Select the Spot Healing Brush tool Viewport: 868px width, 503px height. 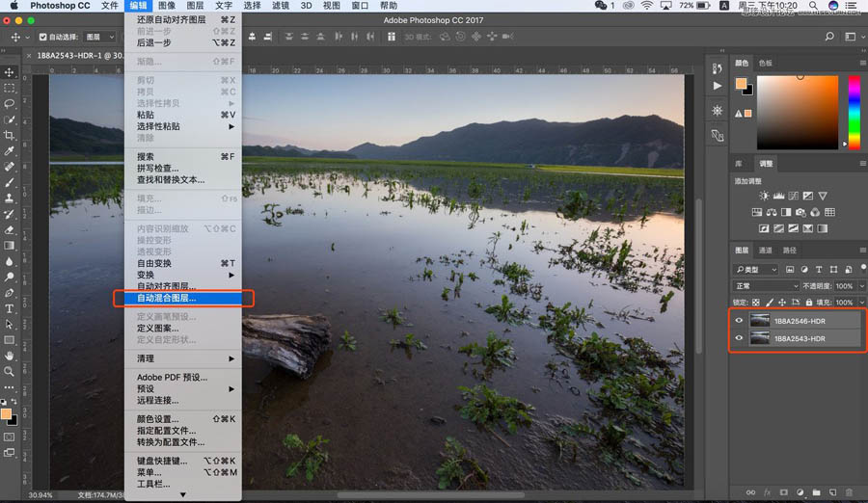pos(10,167)
